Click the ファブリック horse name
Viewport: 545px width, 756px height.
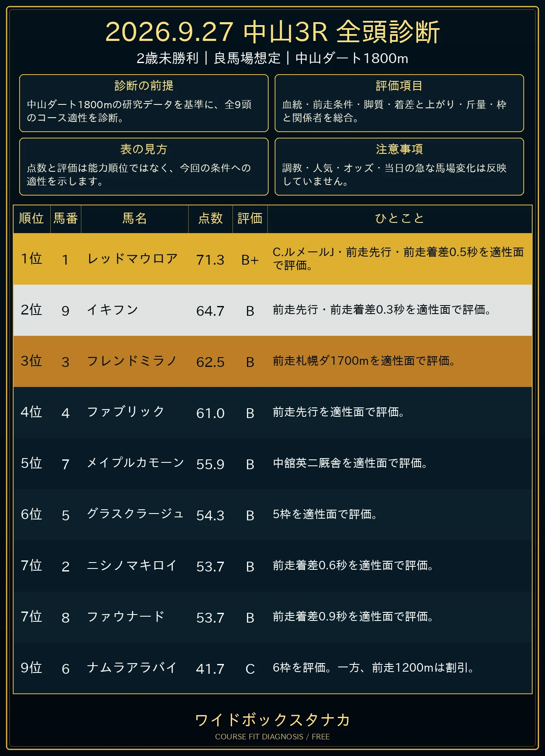pos(126,412)
